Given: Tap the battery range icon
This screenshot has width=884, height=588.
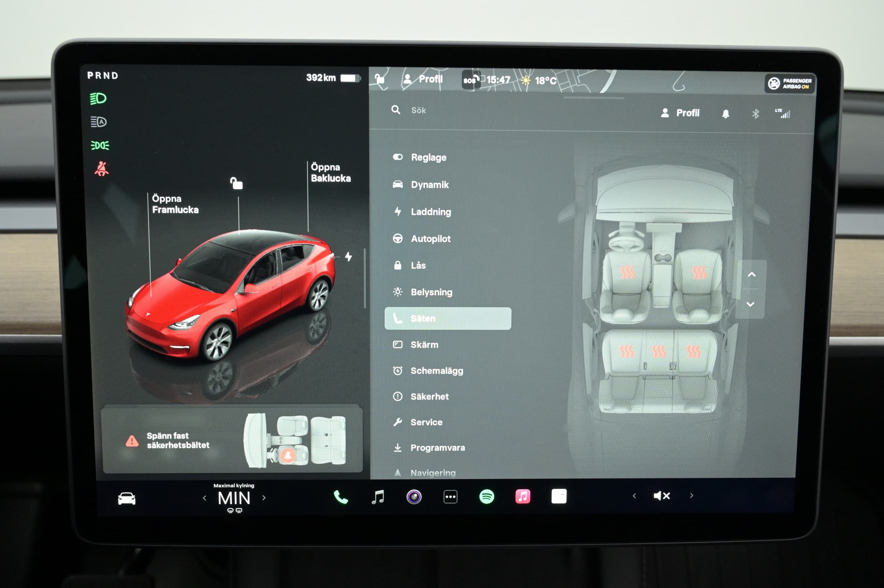Looking at the screenshot, I should tap(350, 78).
